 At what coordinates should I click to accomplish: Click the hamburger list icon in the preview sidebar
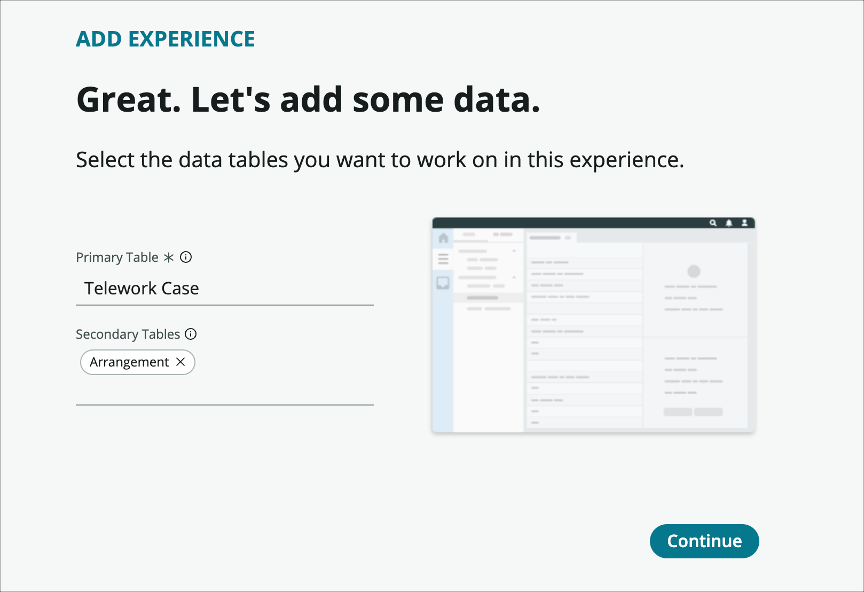coord(443,259)
